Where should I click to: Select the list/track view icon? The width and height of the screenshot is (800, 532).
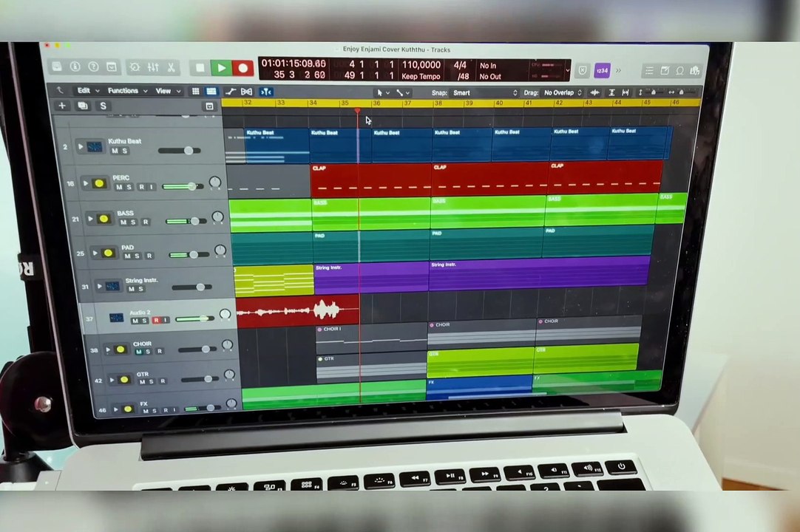point(211,92)
